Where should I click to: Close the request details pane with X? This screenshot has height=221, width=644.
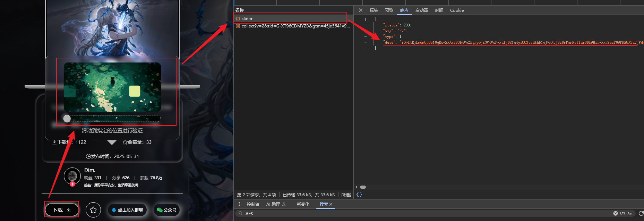(x=361, y=10)
